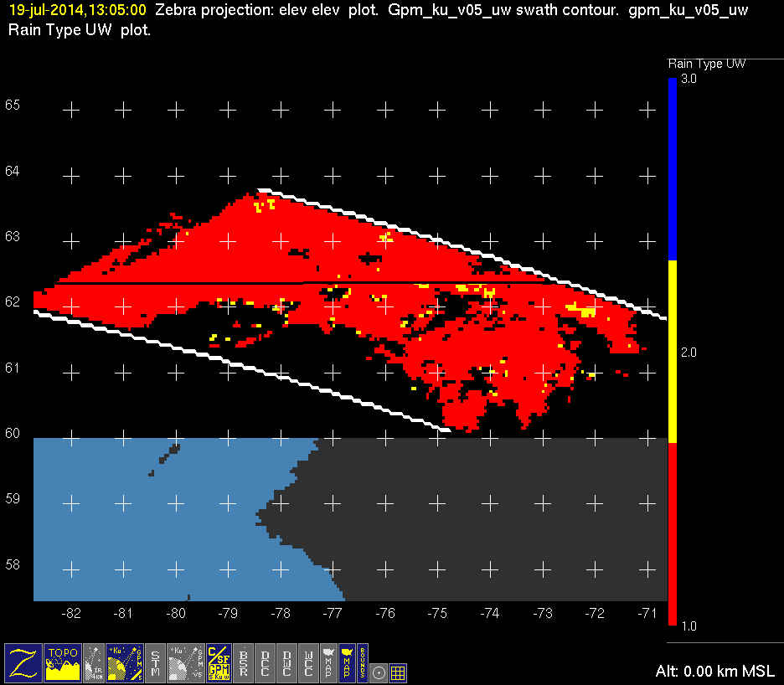Screen dimensions: 784x685
Task: Click the highlighted yellow Ku GPM swath icon
Action: [x=125, y=662]
